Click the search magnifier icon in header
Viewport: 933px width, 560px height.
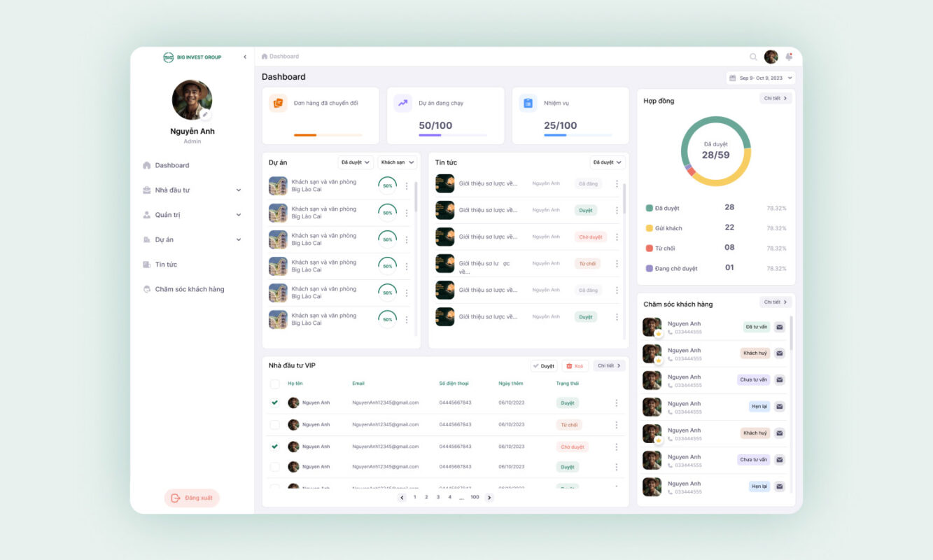[753, 57]
